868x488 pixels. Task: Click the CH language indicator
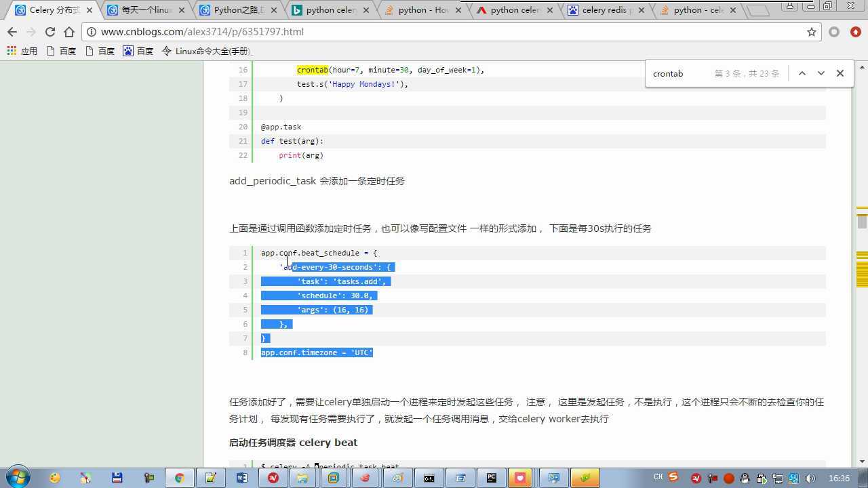[x=658, y=477]
